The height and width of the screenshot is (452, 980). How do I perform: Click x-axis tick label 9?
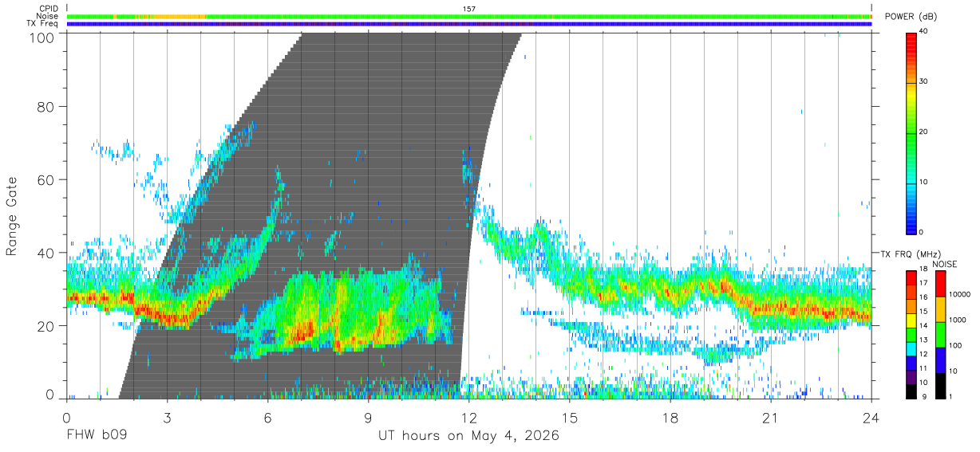pyautogui.click(x=369, y=418)
